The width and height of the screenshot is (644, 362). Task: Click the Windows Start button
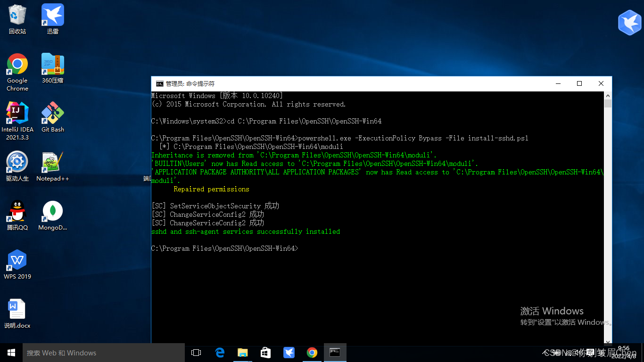tap(11, 353)
